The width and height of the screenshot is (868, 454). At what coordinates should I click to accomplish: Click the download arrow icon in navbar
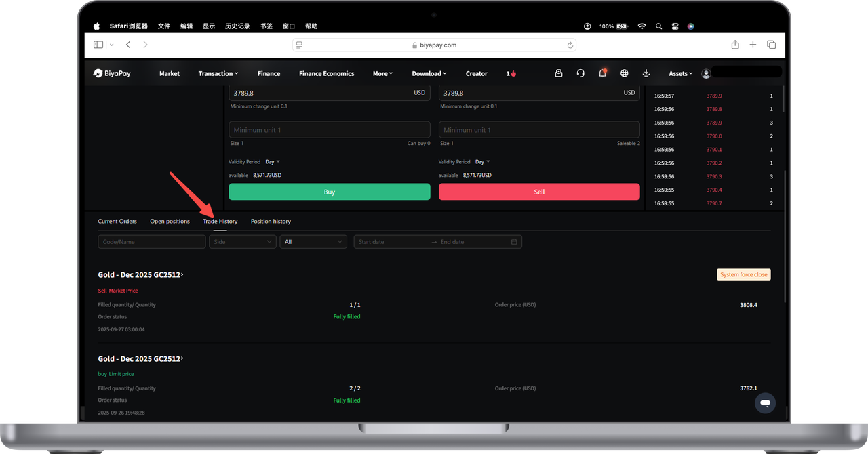pos(646,73)
